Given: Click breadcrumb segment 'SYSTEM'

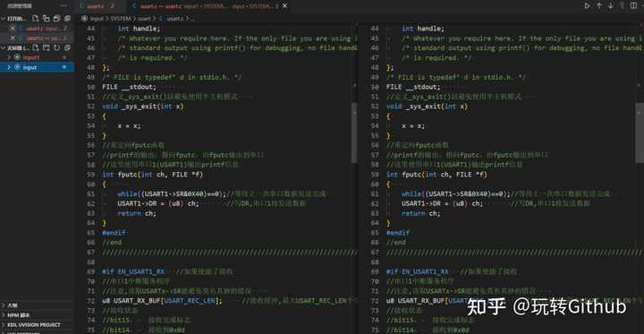Looking at the screenshot, I should (x=121, y=19).
